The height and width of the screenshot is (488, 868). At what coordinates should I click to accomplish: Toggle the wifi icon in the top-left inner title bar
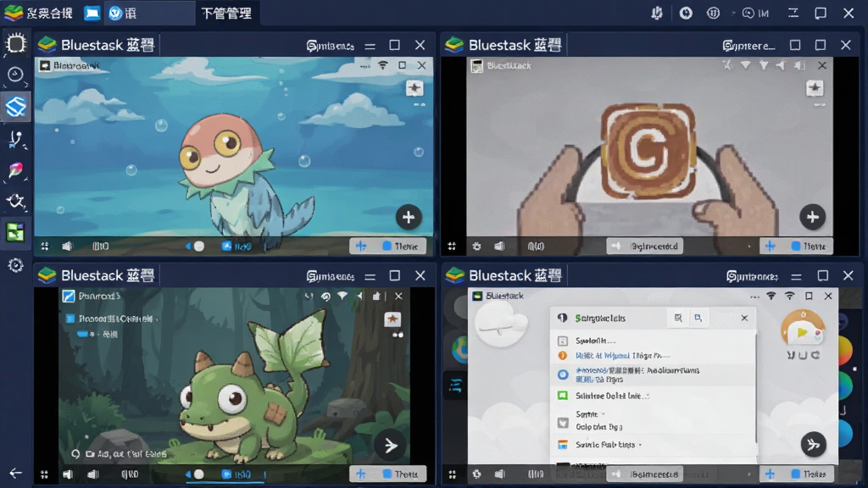tap(382, 65)
